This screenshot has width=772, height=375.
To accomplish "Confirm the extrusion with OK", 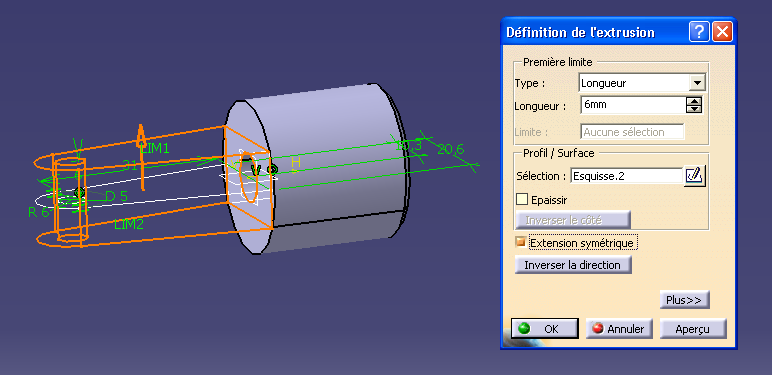I will tap(544, 329).
